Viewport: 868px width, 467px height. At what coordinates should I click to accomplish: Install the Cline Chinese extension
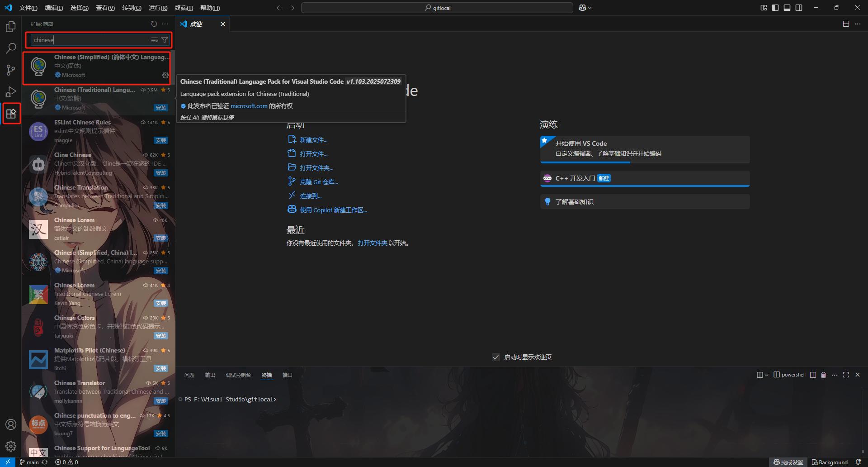(x=161, y=173)
